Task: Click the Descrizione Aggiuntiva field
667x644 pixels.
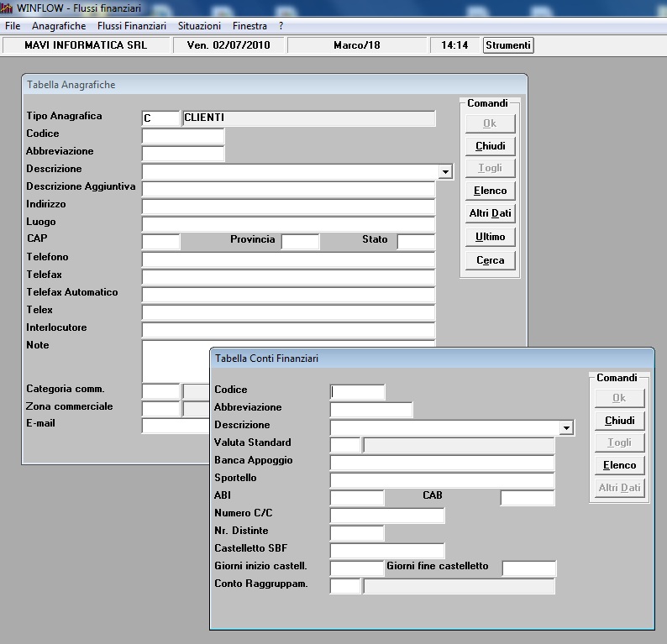Action: click(x=288, y=189)
